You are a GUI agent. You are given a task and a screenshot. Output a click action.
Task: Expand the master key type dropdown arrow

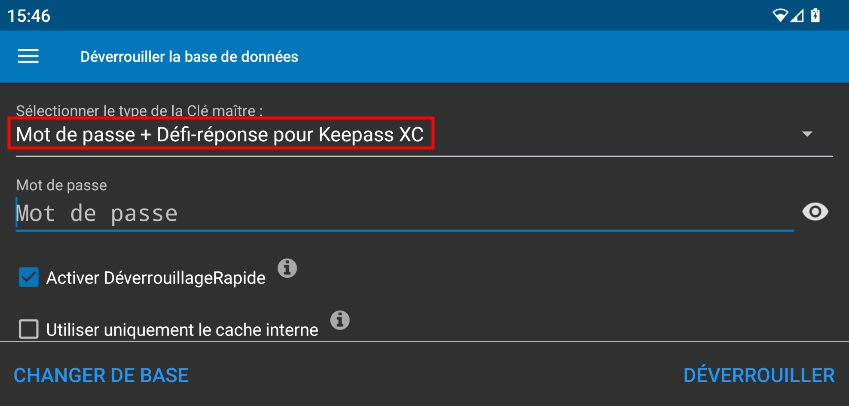coord(808,134)
